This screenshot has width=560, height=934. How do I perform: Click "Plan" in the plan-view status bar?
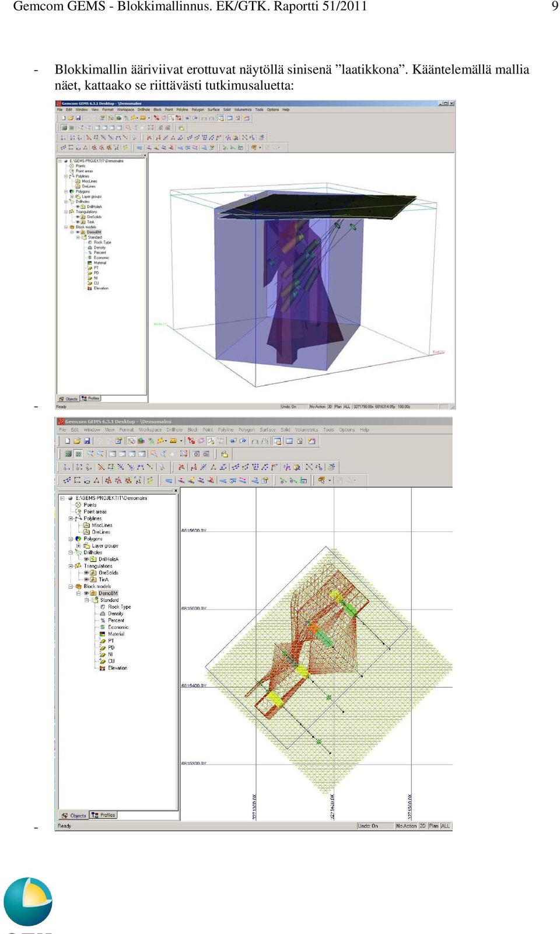tap(433, 826)
